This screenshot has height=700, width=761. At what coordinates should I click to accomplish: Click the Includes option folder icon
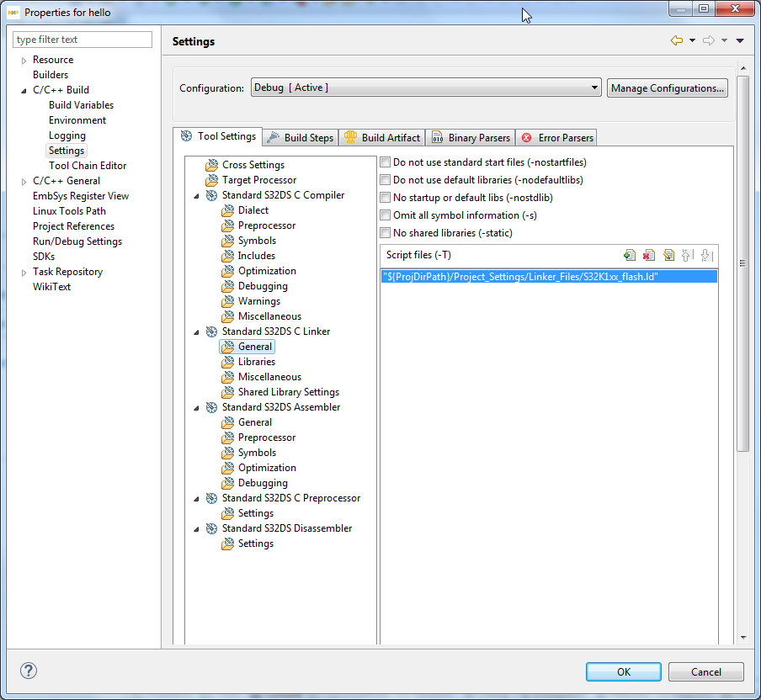point(227,256)
